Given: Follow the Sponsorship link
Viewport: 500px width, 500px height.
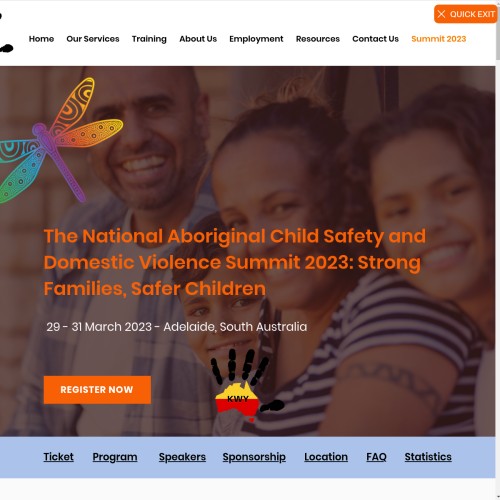Looking at the screenshot, I should pyautogui.click(x=254, y=457).
